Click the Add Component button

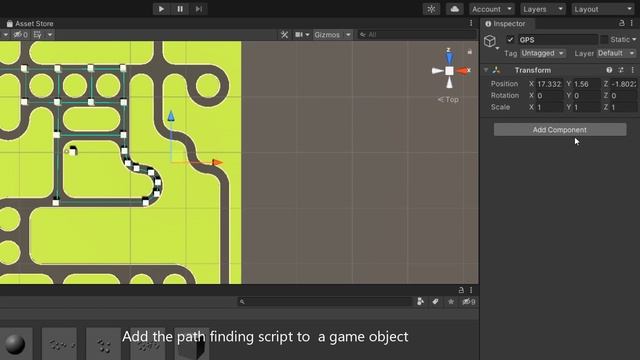[560, 130]
